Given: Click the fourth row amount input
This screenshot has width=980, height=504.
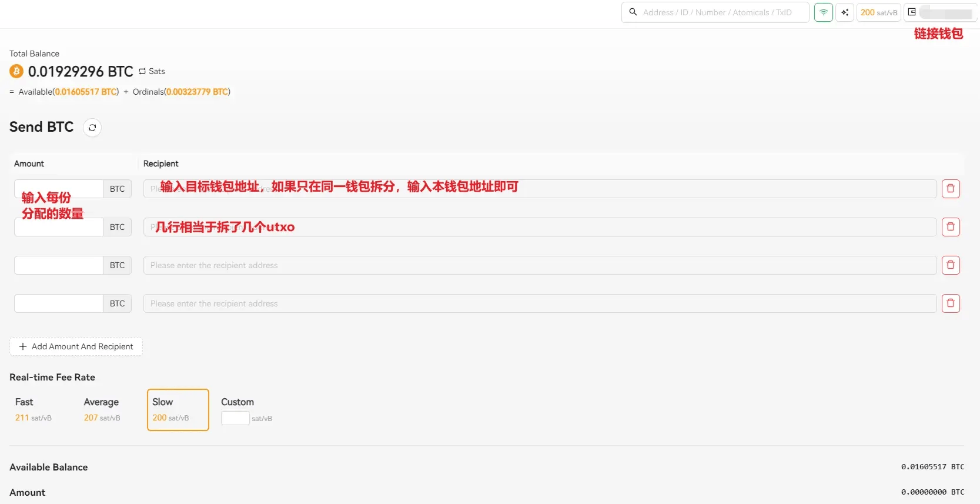Looking at the screenshot, I should click(59, 303).
